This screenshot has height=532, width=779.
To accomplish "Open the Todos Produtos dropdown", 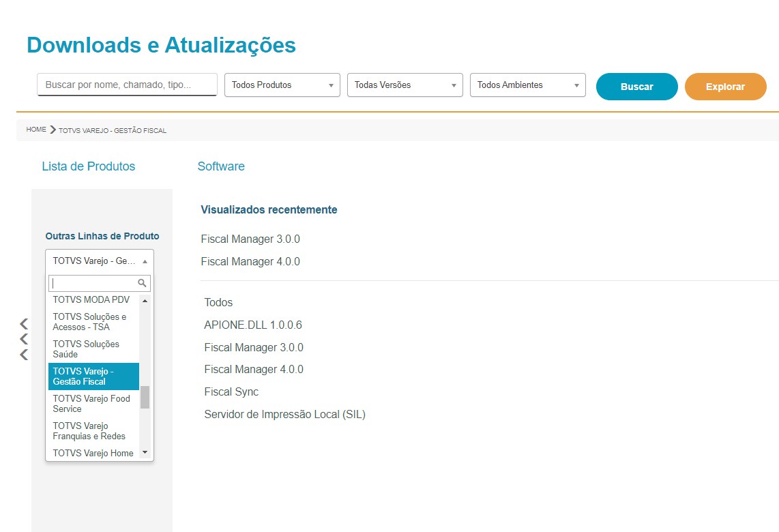I will click(x=282, y=85).
